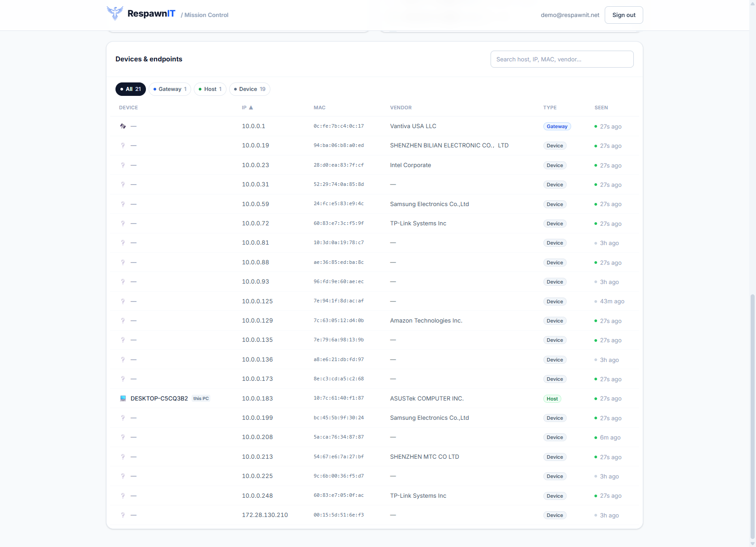Viewport: 756px width, 547px height.
Task: Click the '6m ago' seen value
Action: tap(610, 438)
